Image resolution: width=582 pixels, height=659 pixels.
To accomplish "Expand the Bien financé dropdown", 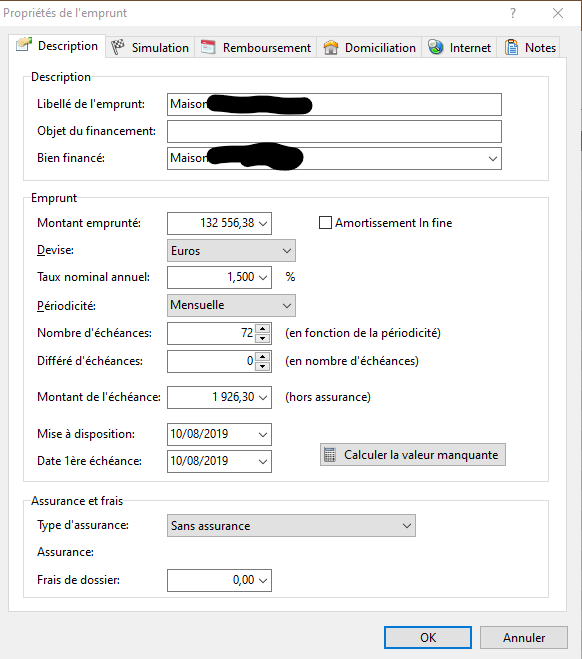I will (x=492, y=158).
